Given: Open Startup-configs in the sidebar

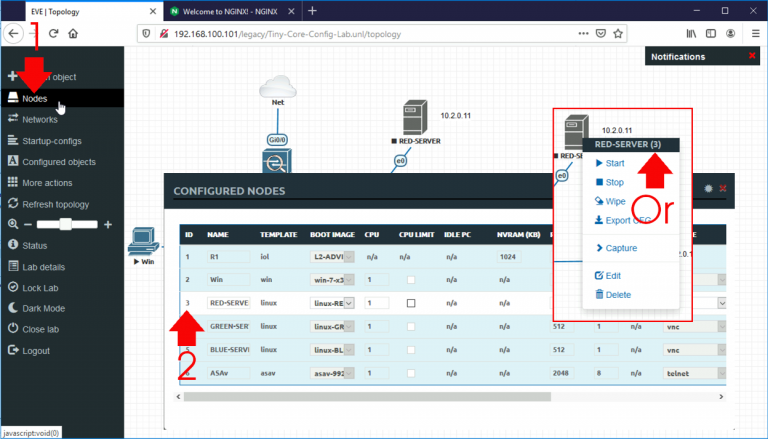Looking at the screenshot, I should point(51,141).
